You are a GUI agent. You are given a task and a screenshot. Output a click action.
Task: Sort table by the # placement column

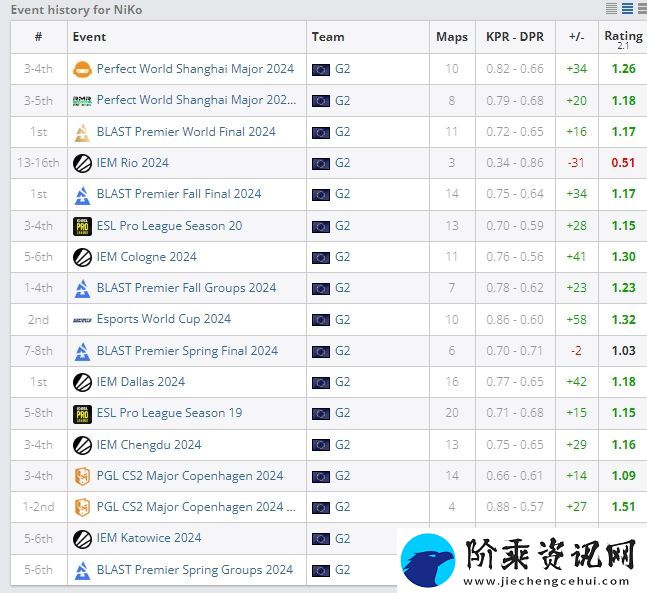point(38,37)
